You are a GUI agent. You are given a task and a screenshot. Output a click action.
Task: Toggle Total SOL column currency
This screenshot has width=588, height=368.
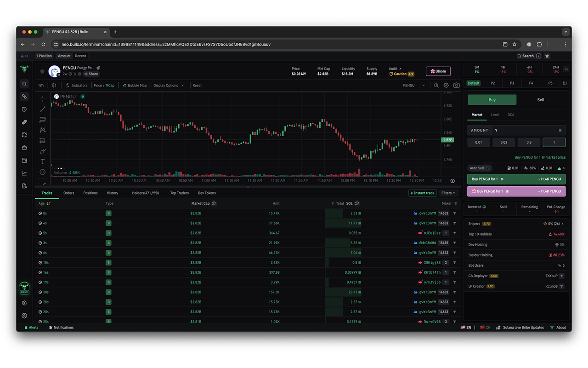click(357, 203)
